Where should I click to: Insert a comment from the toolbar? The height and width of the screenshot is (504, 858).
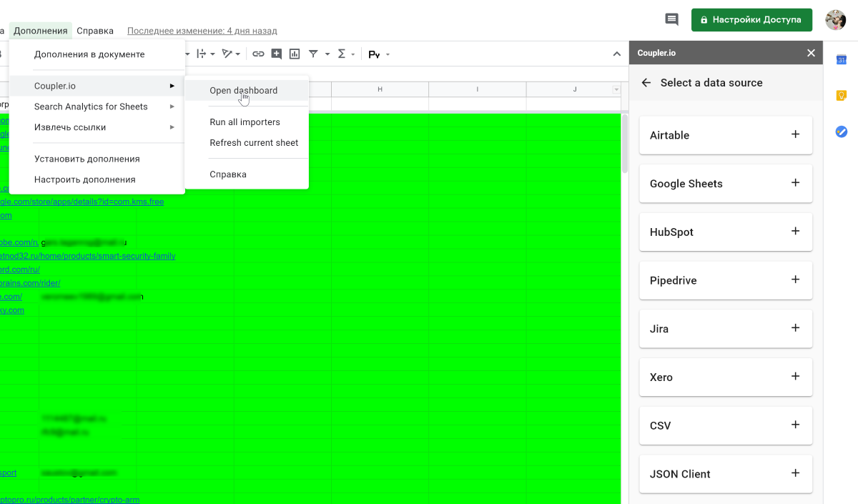coord(276,54)
